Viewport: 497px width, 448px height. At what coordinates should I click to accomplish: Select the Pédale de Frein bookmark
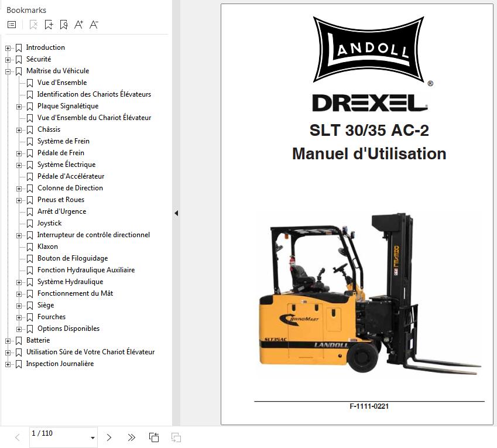click(61, 153)
